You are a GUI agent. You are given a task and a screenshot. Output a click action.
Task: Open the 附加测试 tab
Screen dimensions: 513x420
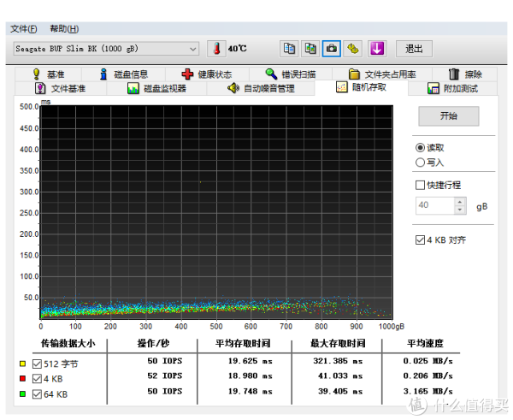click(453, 88)
